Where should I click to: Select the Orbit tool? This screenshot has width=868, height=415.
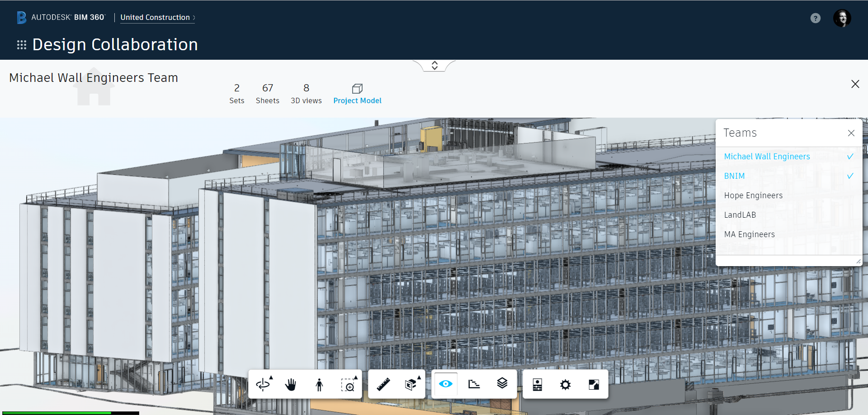263,385
